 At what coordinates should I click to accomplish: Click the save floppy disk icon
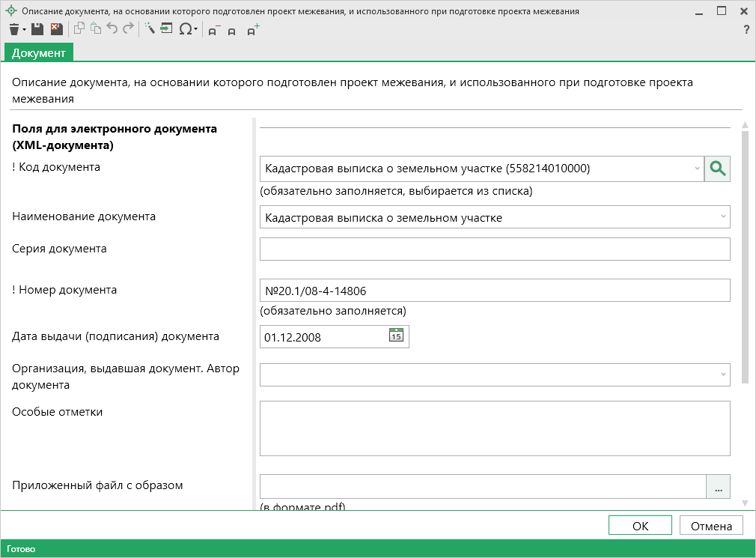click(37, 29)
